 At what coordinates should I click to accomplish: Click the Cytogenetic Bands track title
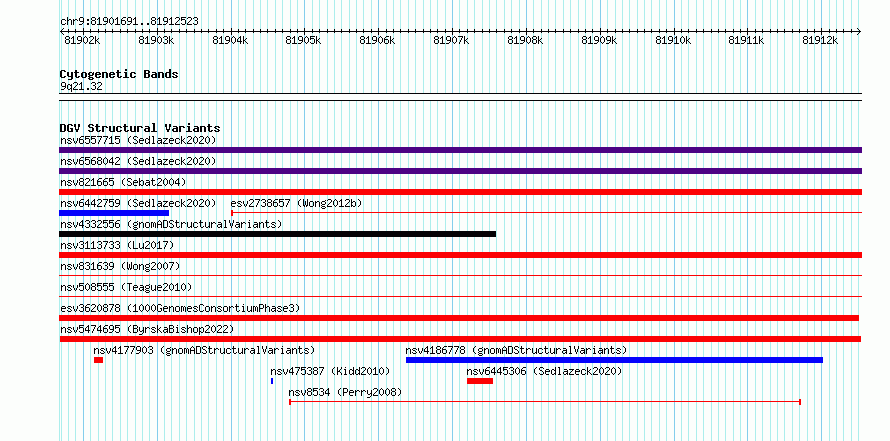pos(119,74)
